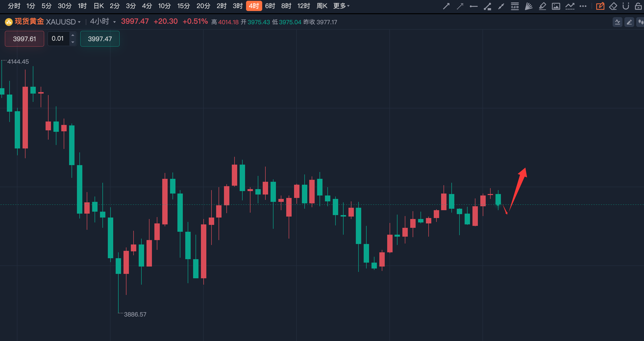Increase lot size with up stepper arrow

pos(73,35)
